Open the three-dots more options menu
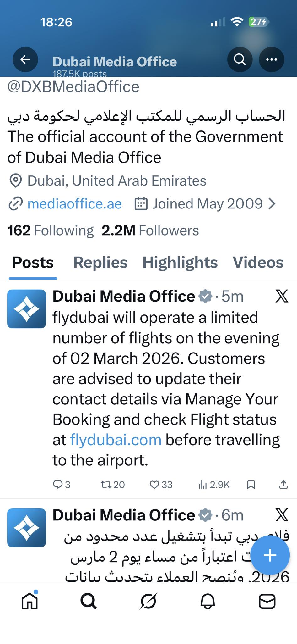 point(272,59)
